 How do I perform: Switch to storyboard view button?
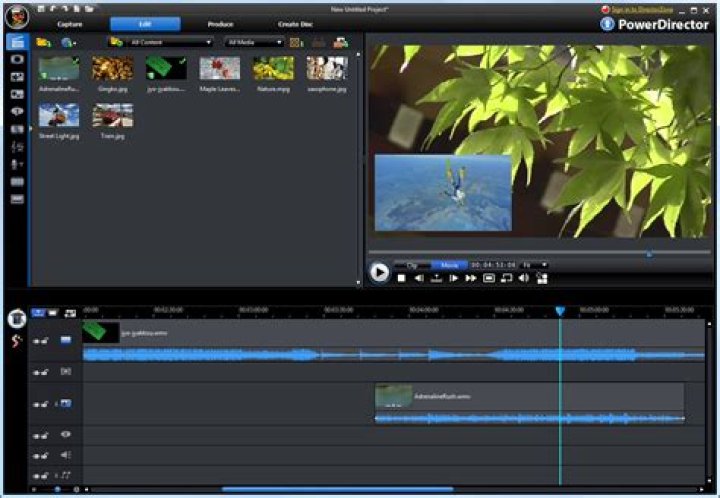(53, 313)
